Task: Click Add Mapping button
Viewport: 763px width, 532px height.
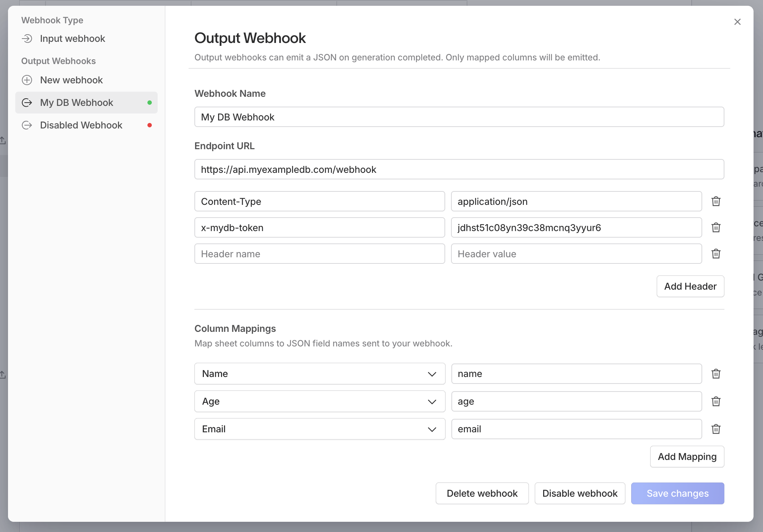Action: pos(687,457)
